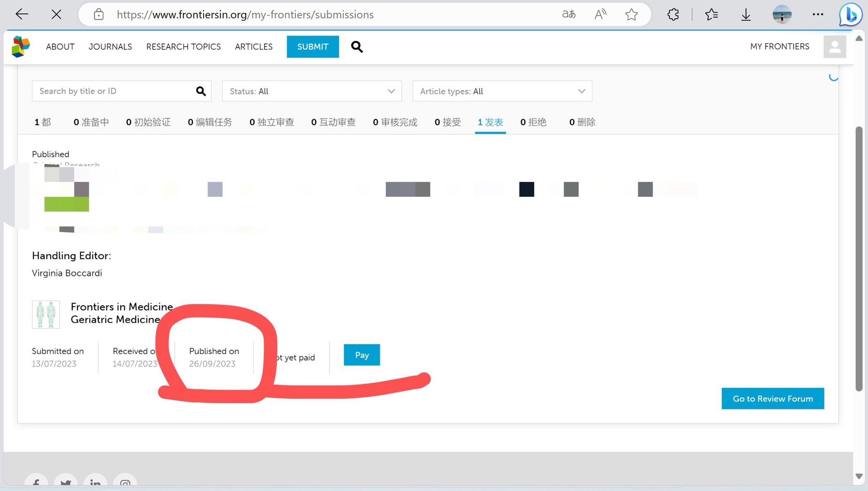Click the scrollbar down arrow
The image size is (868, 491).
(859, 476)
